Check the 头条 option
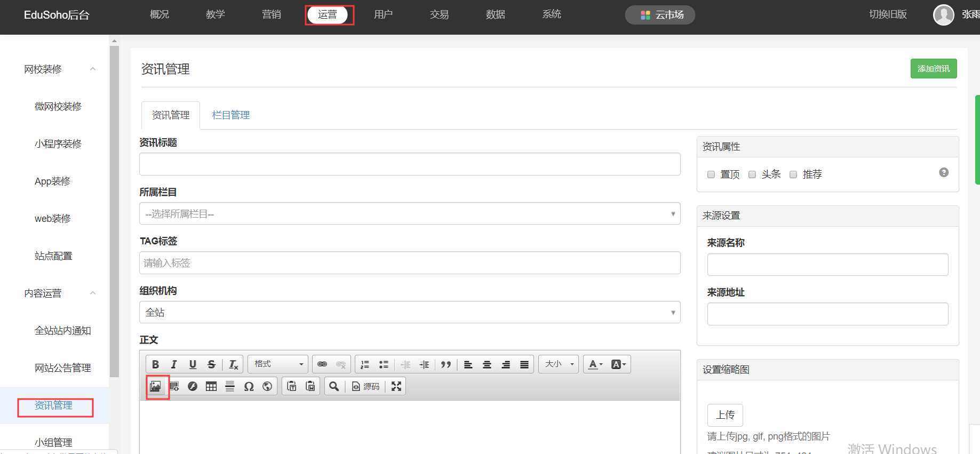 pyautogui.click(x=752, y=174)
